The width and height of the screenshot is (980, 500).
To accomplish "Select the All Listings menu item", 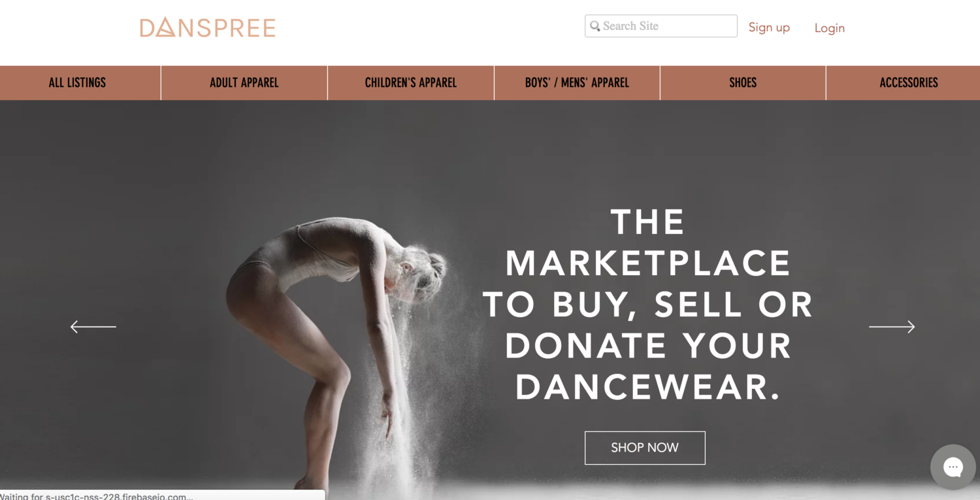I will click(x=77, y=82).
